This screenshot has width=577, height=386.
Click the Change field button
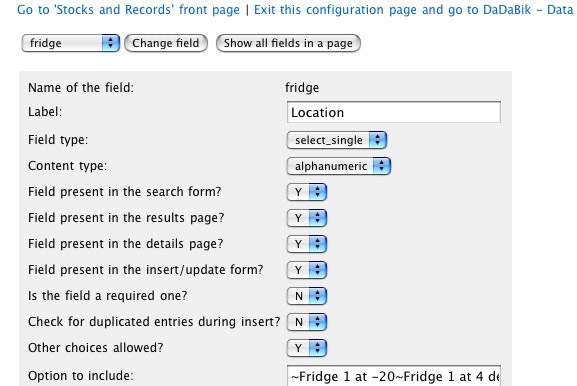[166, 43]
